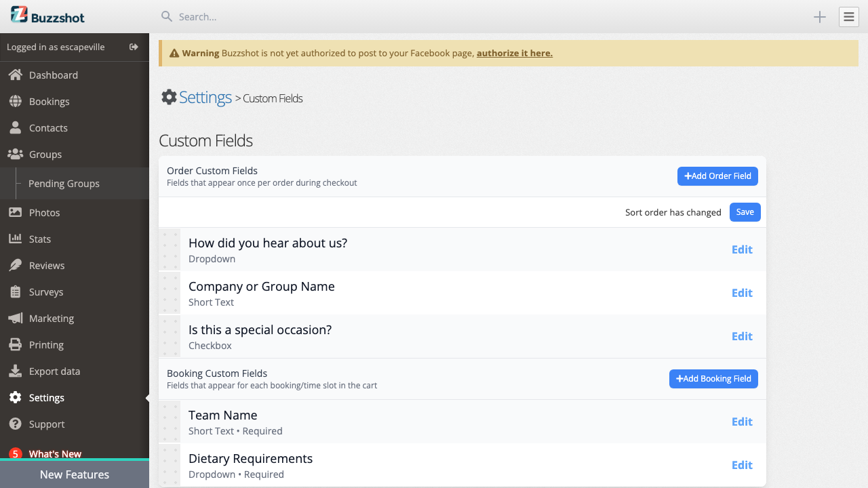This screenshot has height=488, width=868.
Task: Open Pending Groups submenu item
Action: pos(64,184)
